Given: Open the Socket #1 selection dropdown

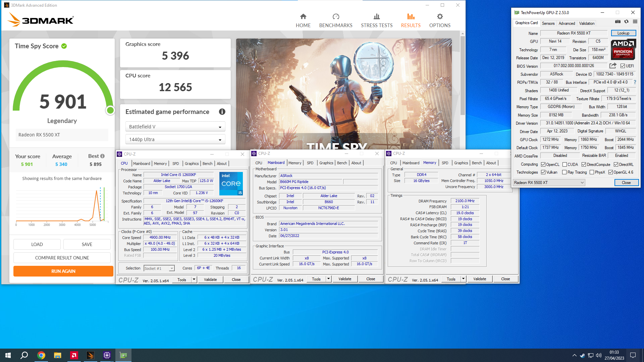Looking at the screenshot, I should [159, 268].
